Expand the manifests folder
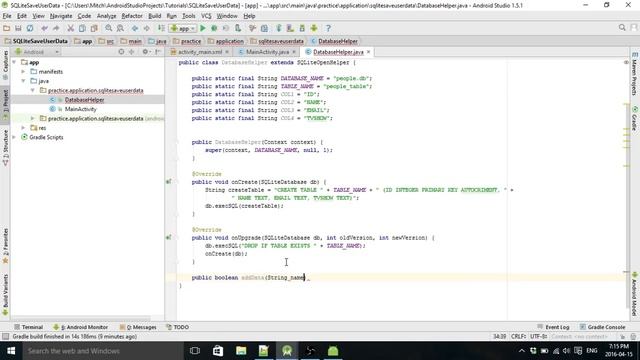The width and height of the screenshot is (640, 360). pos(23,72)
